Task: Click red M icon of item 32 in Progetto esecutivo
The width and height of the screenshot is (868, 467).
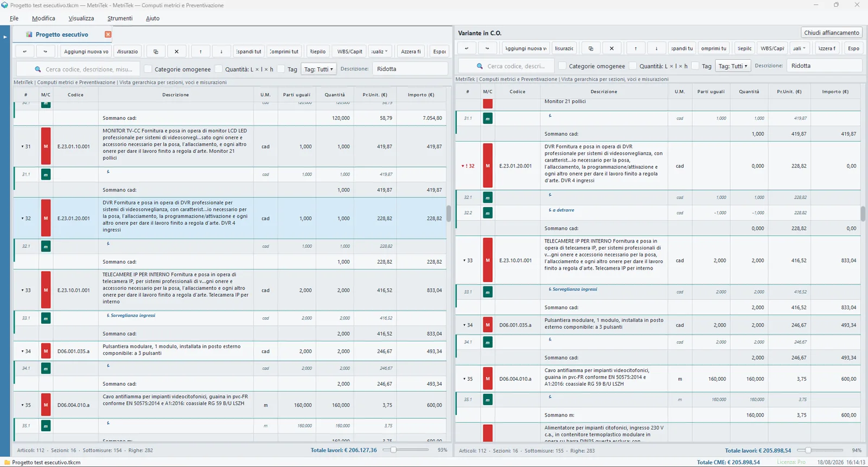Action: coord(46,218)
